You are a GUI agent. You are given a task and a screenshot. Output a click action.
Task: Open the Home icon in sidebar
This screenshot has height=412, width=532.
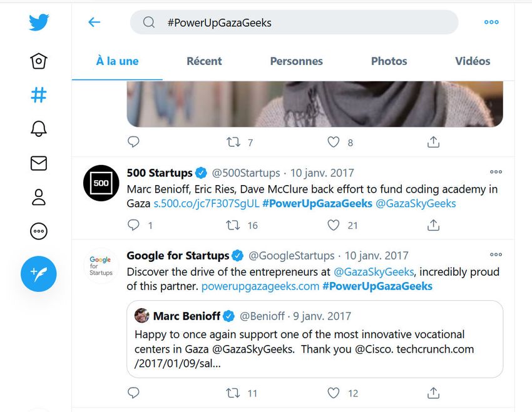(38, 61)
